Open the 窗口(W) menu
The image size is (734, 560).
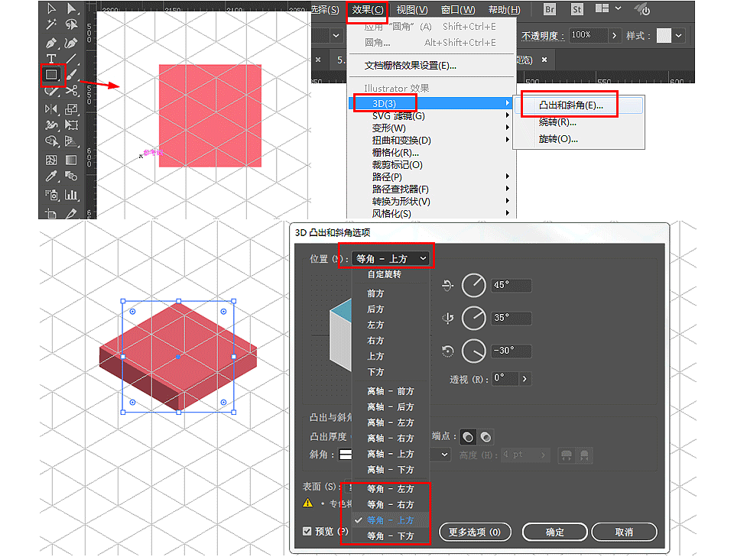457,10
